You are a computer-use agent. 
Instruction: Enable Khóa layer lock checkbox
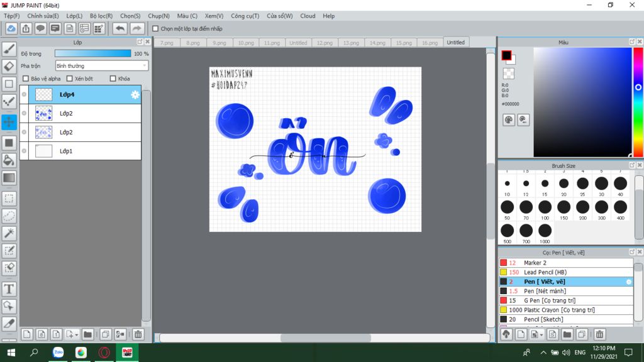(113, 79)
